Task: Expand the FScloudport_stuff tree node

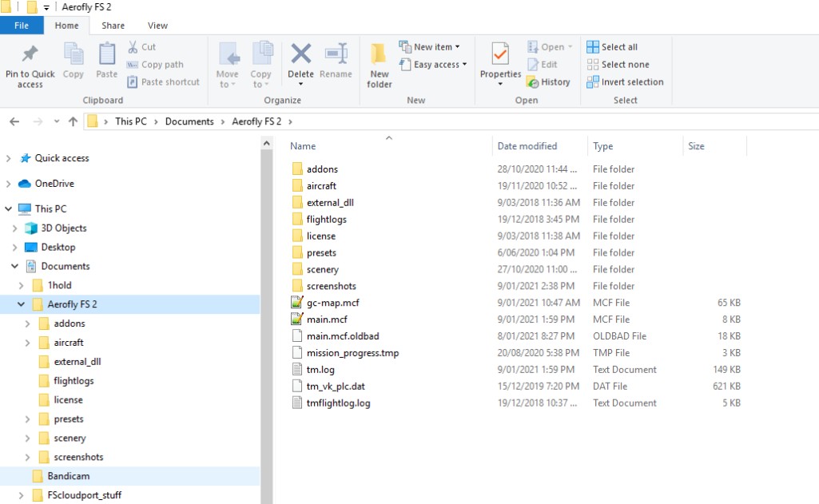Action: tap(21, 495)
